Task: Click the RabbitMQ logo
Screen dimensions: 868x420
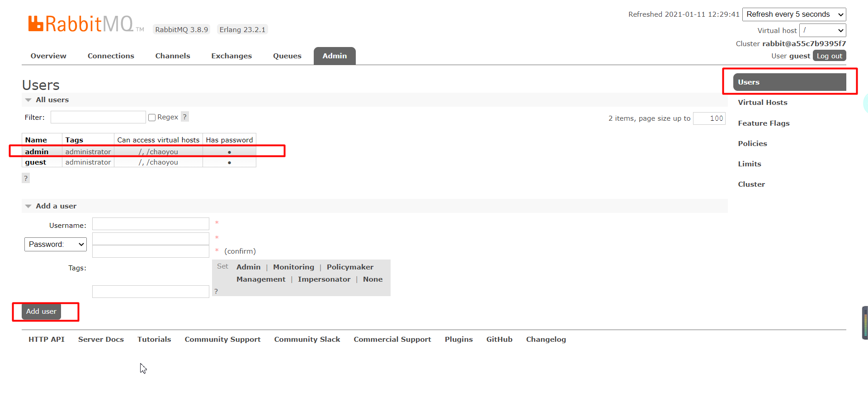Action: pyautogui.click(x=86, y=24)
